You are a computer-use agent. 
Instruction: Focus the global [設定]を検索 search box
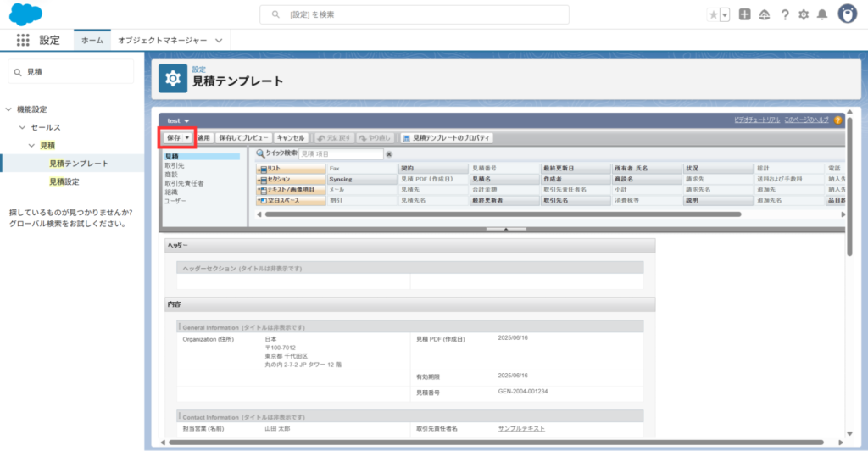pos(414,14)
